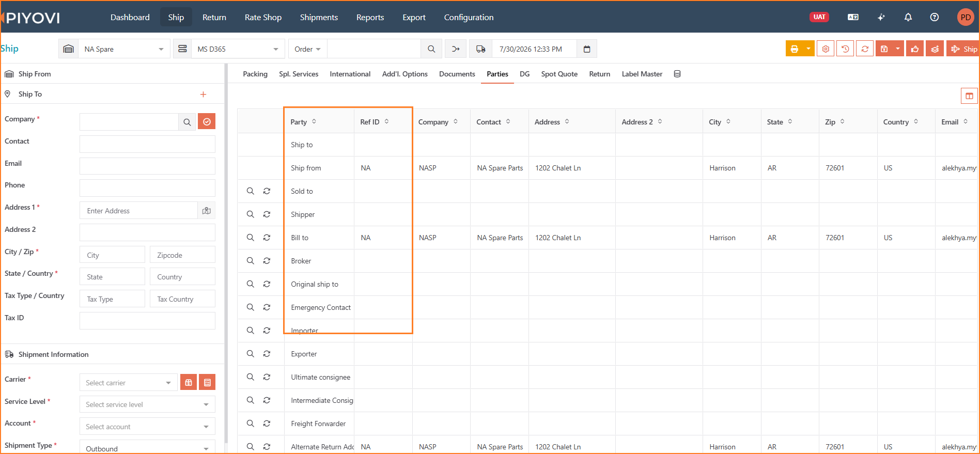Click the sparkle AI icon in header
The width and height of the screenshot is (980, 454).
click(x=881, y=17)
